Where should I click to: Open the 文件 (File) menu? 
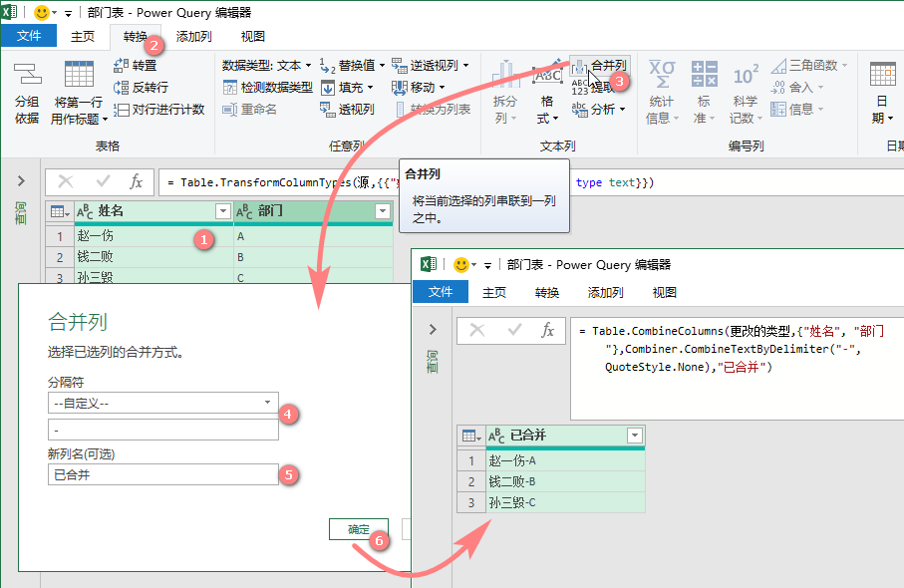point(29,35)
